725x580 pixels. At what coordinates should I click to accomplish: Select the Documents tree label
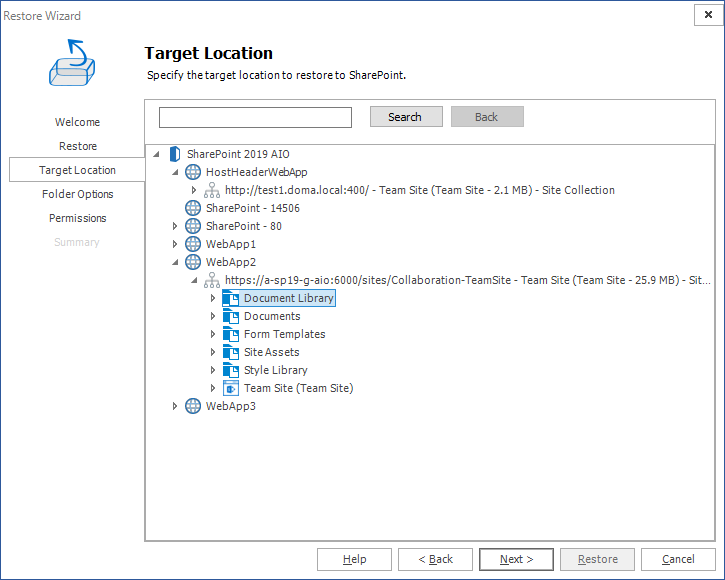[x=272, y=316]
